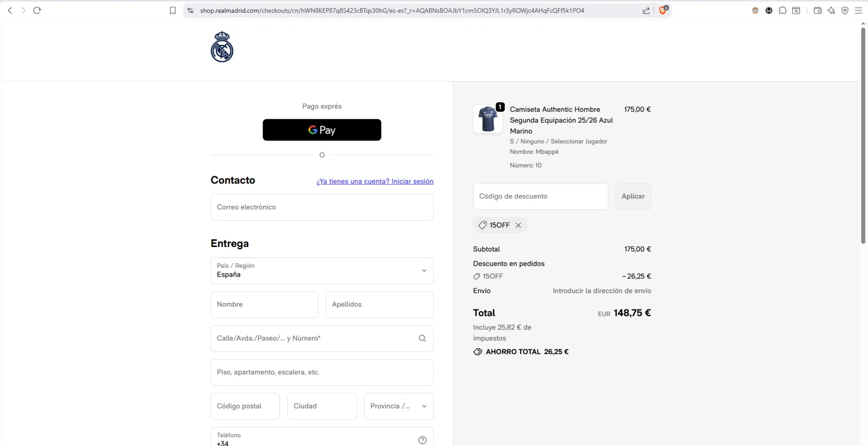Focus the Correo electrónico field
Viewport: 868px width, 446px height.
[x=322, y=207]
